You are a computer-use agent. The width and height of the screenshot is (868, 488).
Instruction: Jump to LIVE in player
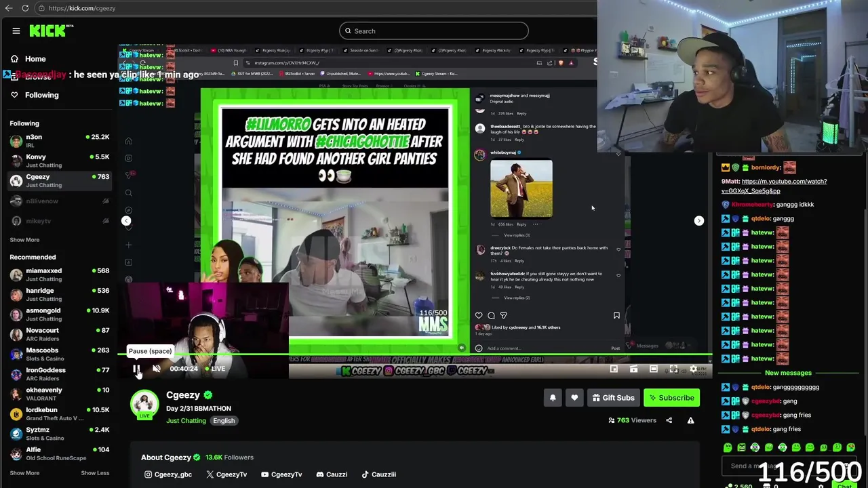[x=216, y=369]
